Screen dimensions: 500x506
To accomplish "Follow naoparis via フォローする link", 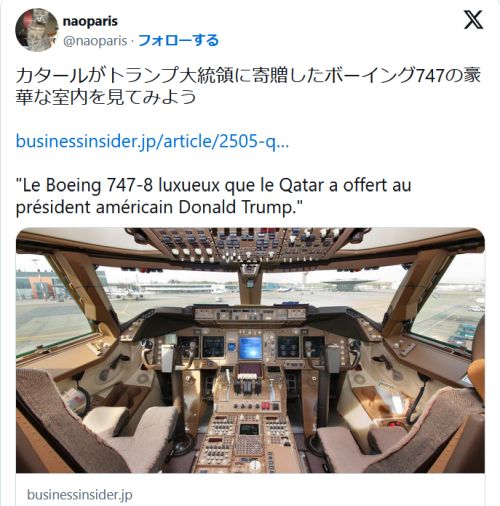I will (x=178, y=40).
